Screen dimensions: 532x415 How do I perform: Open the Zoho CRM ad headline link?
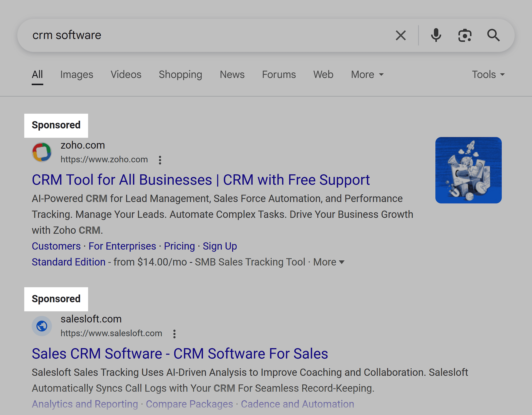pyautogui.click(x=201, y=179)
